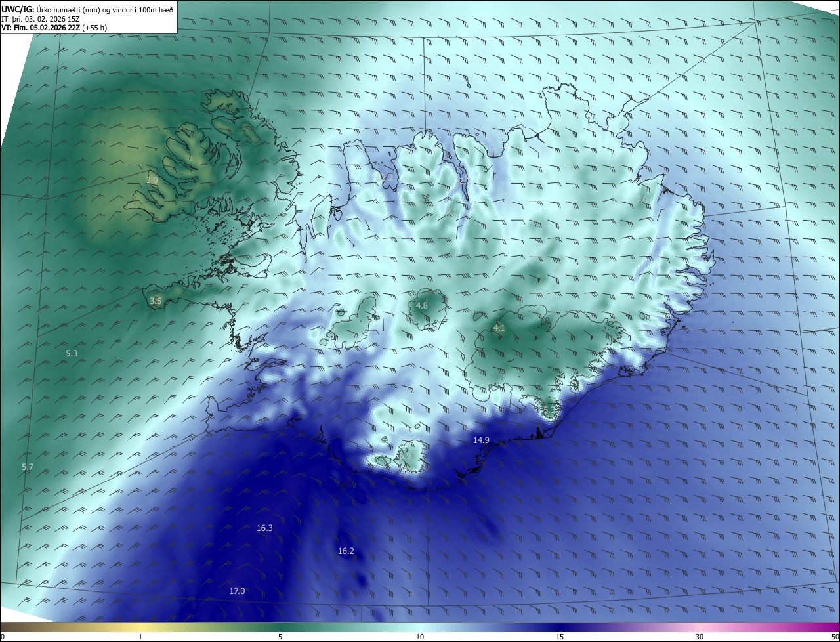The height and width of the screenshot is (642, 840).
Task: Click the '15' tick on the colour scale
Action: point(560,637)
